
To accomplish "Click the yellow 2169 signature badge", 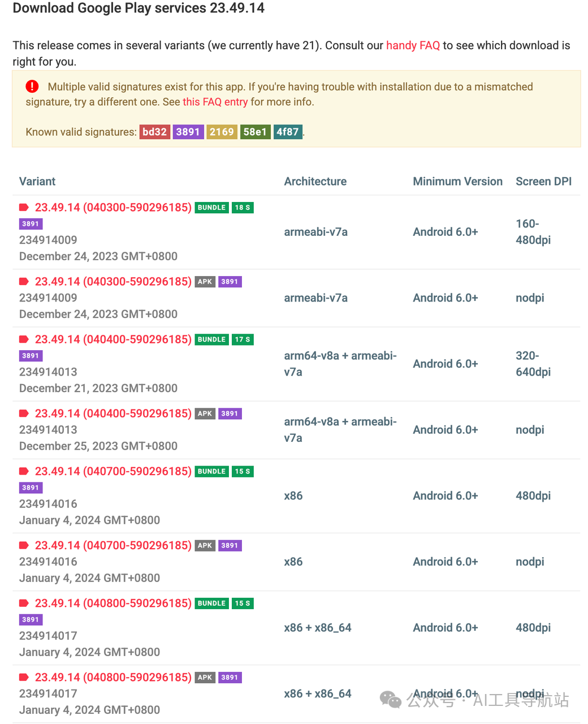I will (x=222, y=132).
